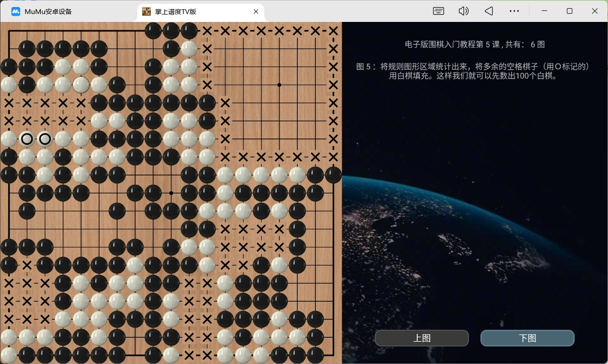Switch to the MuMu安卓设备 tab
The height and width of the screenshot is (364, 608).
[x=48, y=11]
